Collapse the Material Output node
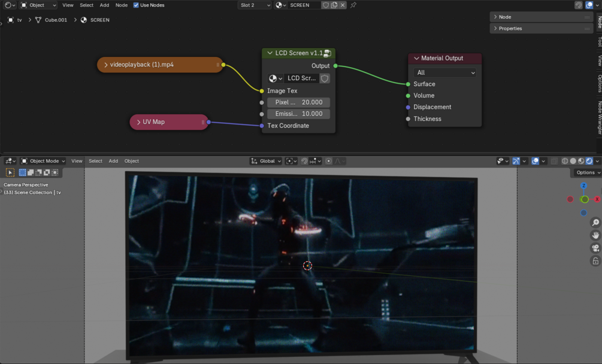Image resolution: width=602 pixels, height=364 pixels. click(x=416, y=58)
